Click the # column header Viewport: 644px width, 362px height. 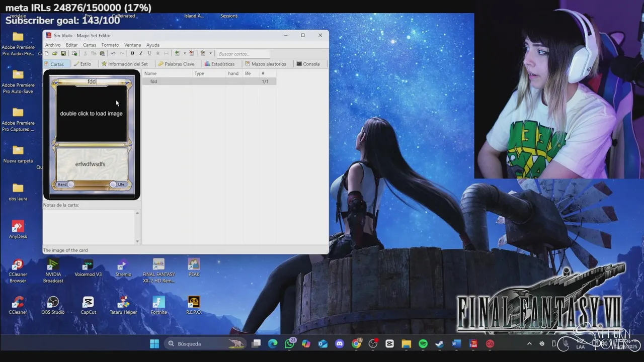[268, 73]
